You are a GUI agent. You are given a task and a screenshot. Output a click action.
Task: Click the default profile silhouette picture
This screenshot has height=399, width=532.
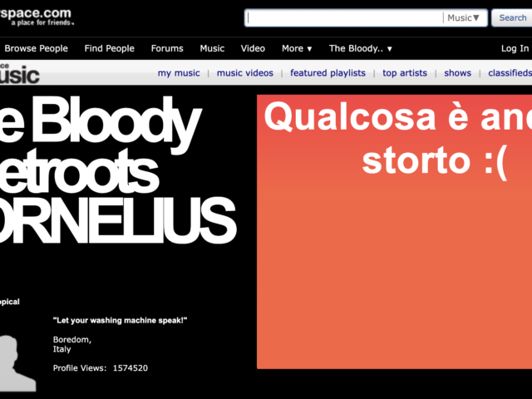17,363
